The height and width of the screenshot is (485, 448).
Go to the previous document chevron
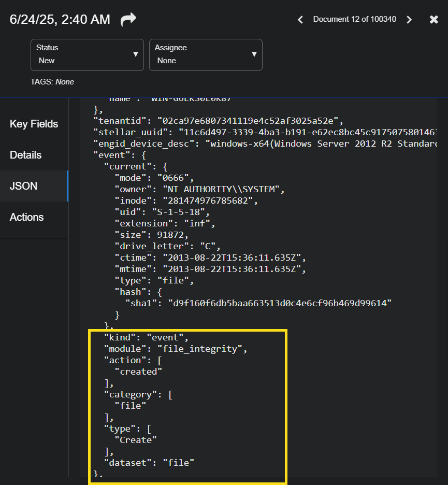click(300, 20)
